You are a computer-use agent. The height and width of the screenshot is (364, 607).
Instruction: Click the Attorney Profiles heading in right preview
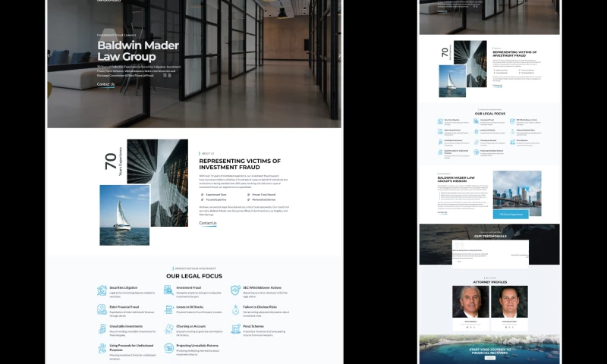click(x=489, y=282)
